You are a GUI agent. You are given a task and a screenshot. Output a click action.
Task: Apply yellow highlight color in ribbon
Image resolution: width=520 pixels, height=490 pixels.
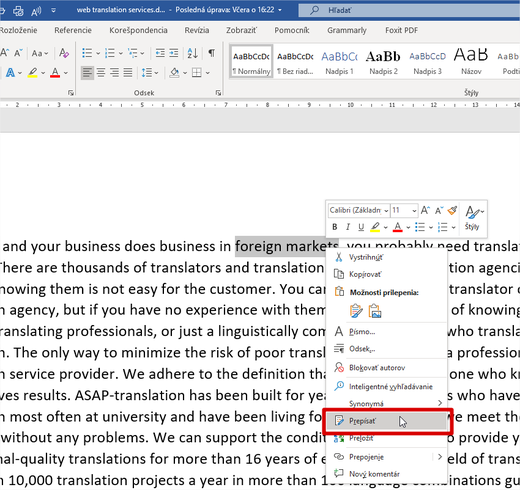point(32,72)
